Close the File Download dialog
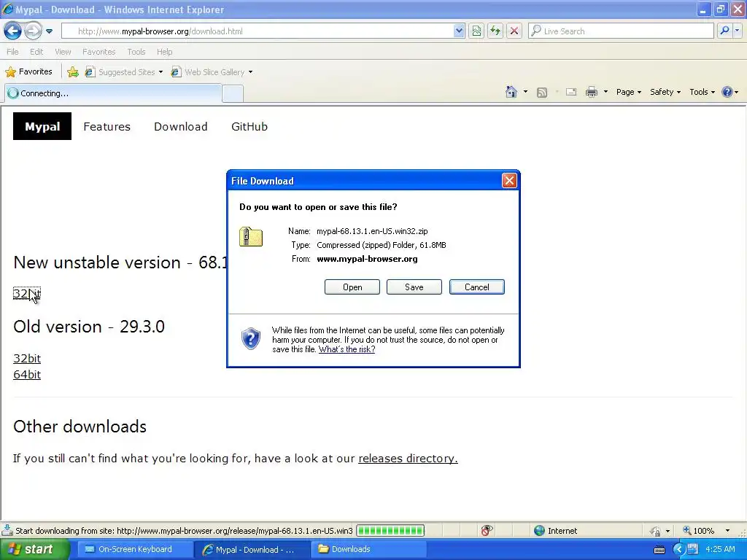 pos(509,181)
